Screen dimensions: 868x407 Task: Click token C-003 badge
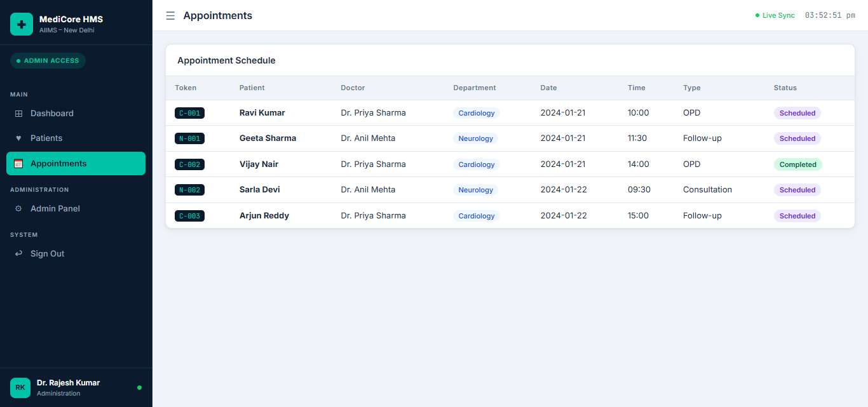tap(189, 216)
